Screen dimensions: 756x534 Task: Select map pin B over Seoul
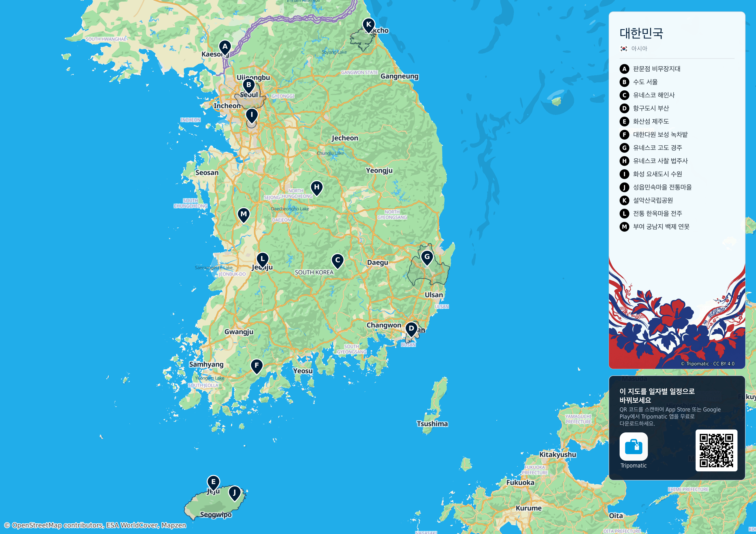coord(249,86)
